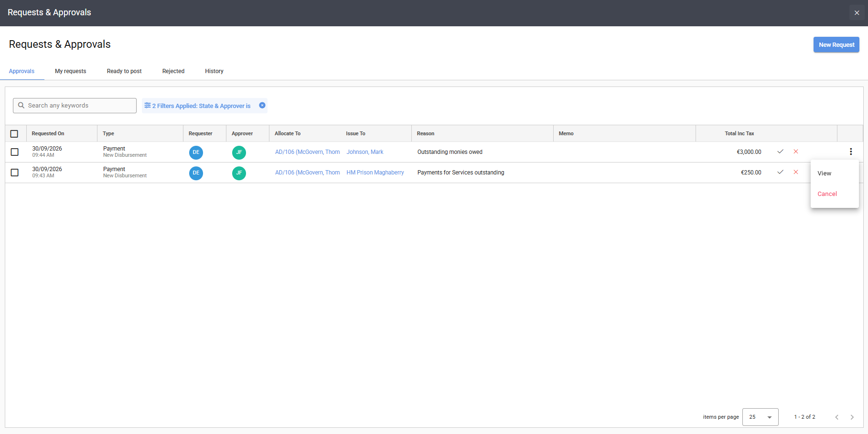The image size is (868, 434).
Task: Go to the next page arrow
Action: coord(852,417)
